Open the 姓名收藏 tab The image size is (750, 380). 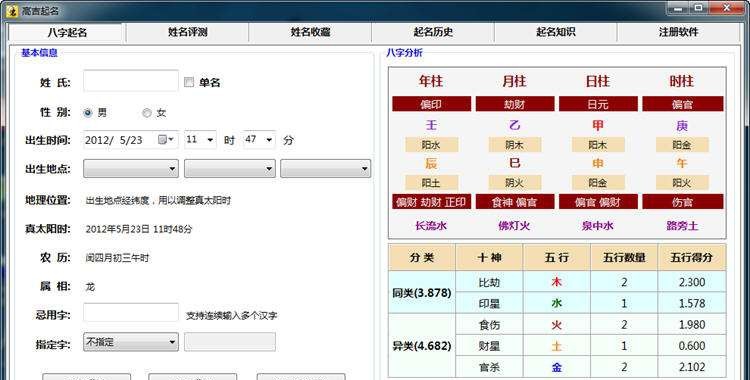pos(310,33)
